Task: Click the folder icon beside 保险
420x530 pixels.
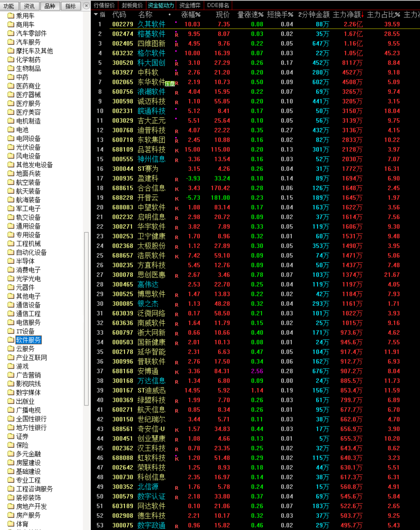Action: pos(11,445)
